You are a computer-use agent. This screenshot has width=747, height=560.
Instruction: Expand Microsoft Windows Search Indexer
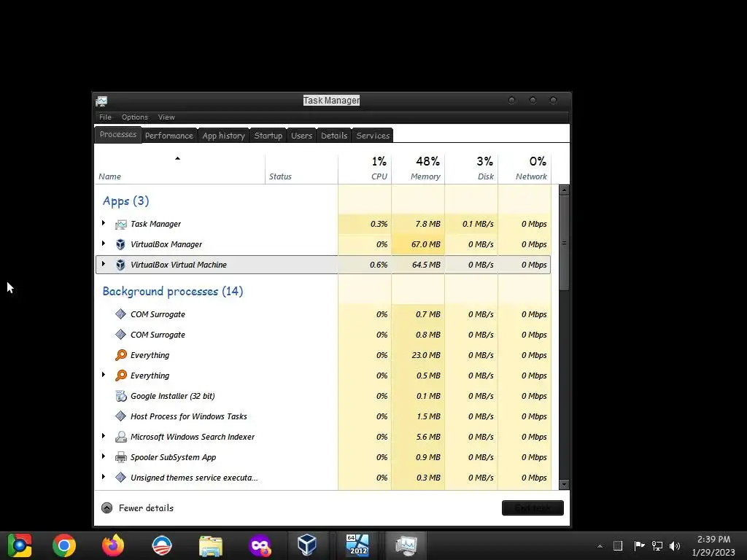tap(104, 436)
